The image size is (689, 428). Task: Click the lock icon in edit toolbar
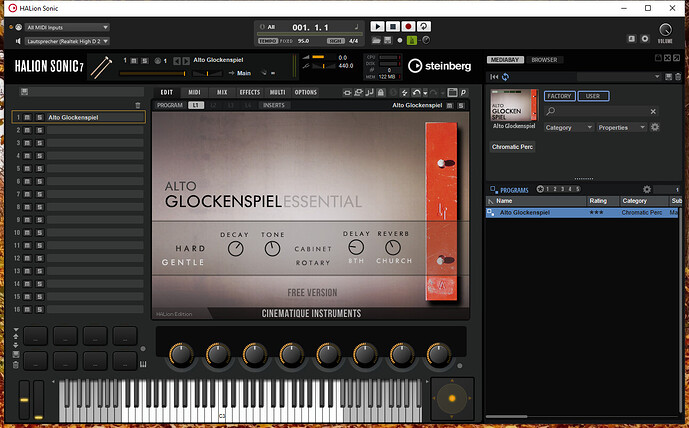(381, 92)
